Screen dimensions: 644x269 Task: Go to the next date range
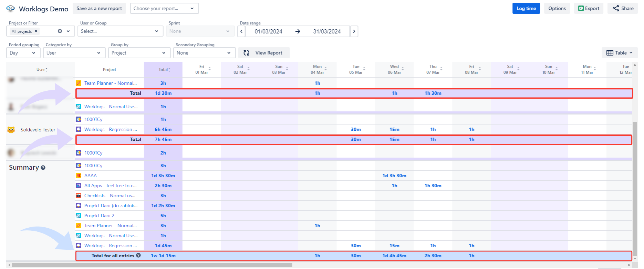coord(354,31)
